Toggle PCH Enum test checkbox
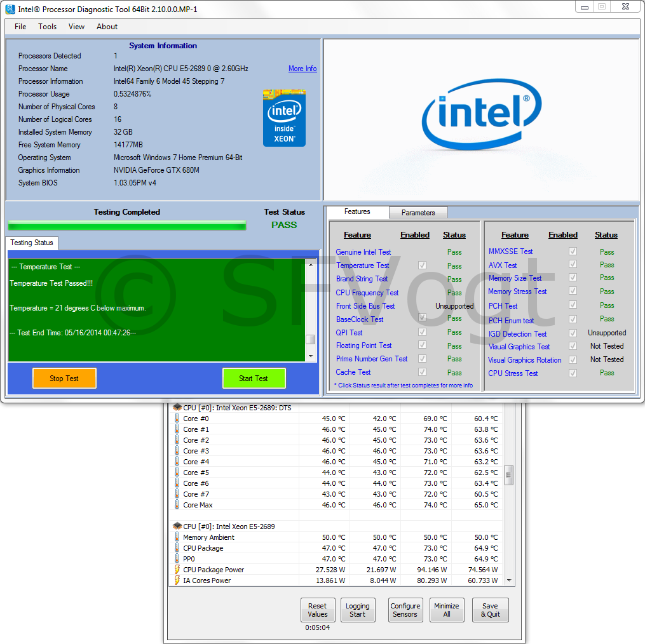The image size is (645, 644). coord(573,319)
